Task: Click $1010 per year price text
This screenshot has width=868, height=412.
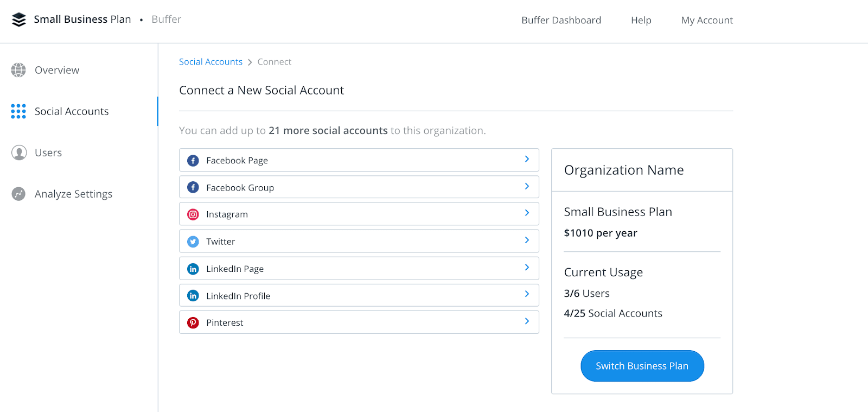Action: pos(601,233)
